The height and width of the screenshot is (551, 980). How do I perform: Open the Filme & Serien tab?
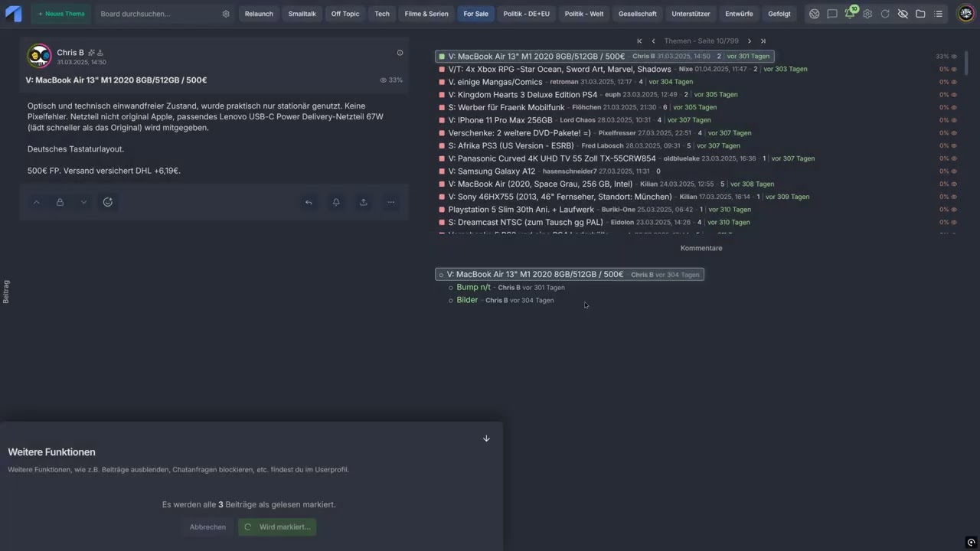coord(426,14)
